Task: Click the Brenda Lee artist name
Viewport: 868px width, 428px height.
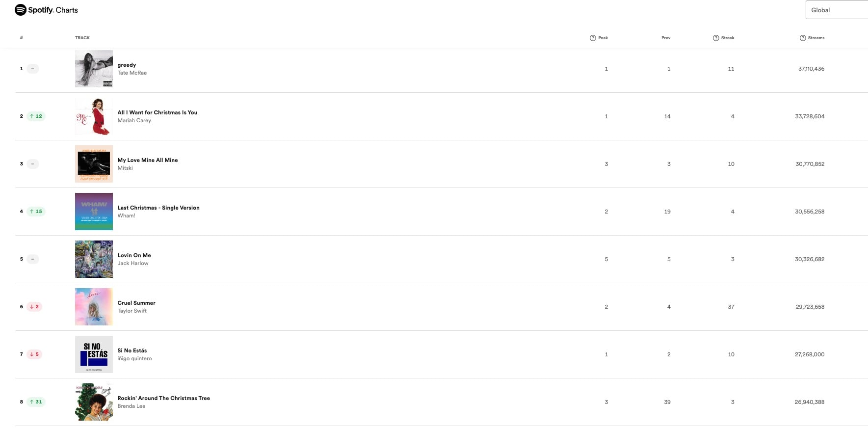Action: 132,406
